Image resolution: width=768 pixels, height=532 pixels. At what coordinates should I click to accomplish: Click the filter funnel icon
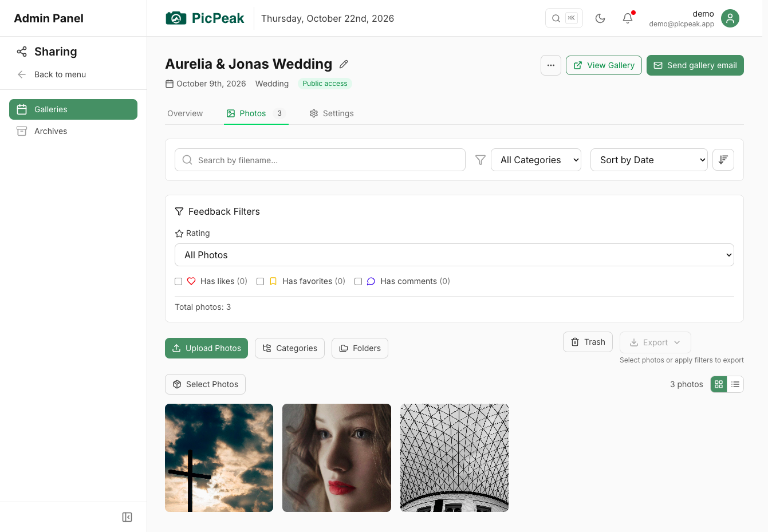click(481, 160)
